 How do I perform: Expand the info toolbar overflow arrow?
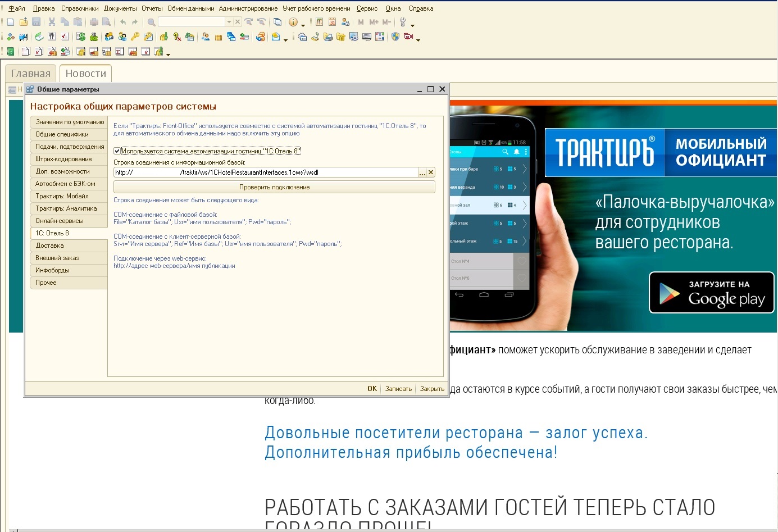click(303, 25)
